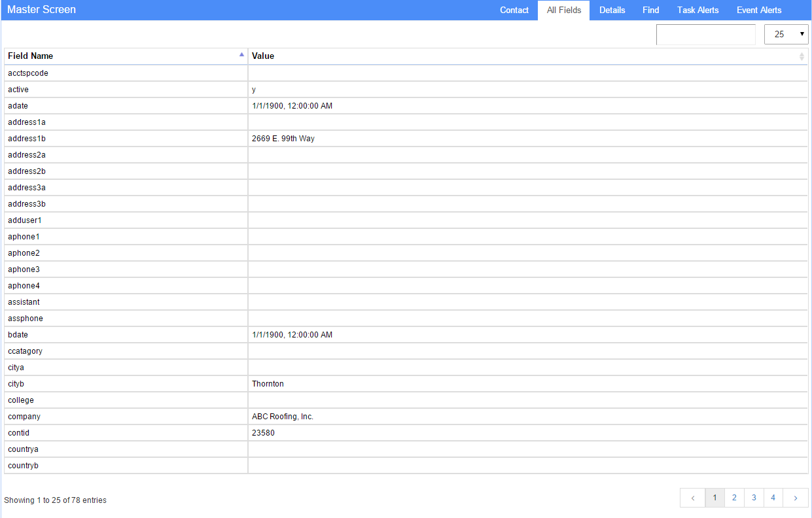Screen dimensions: 812x518
Task: Sort by Field Name column arrow
Action: pyautogui.click(x=241, y=56)
